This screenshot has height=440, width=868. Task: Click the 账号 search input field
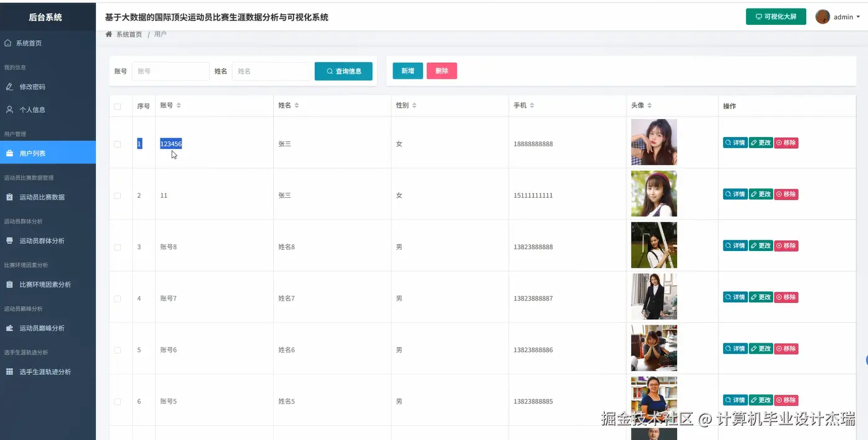tap(170, 71)
